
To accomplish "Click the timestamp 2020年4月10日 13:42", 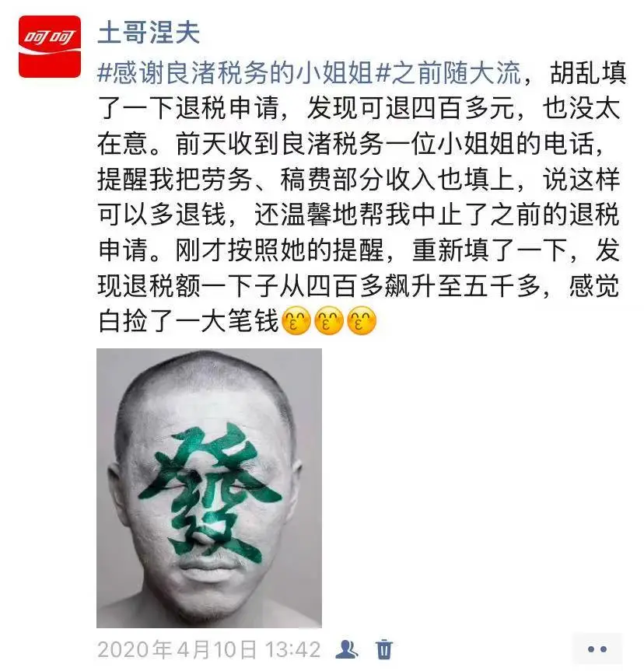I will tap(209, 649).
